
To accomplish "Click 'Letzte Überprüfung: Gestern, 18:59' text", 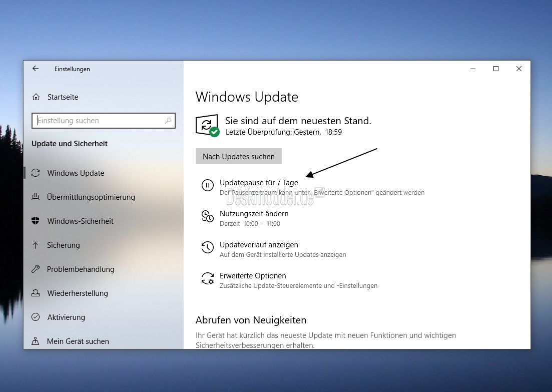I will point(284,132).
